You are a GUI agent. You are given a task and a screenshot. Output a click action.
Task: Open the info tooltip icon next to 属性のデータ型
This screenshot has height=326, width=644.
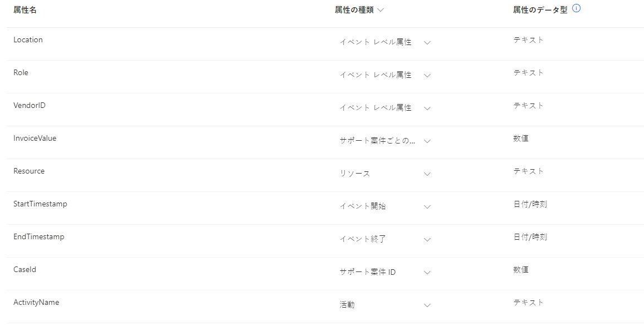pyautogui.click(x=577, y=8)
